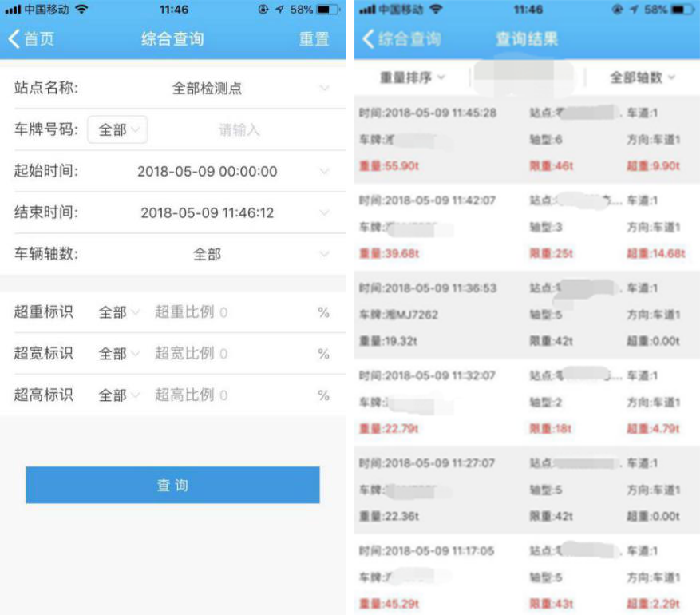Tap the back arrow next to 首页
Viewport: 700px width, 615px height.
14,39
